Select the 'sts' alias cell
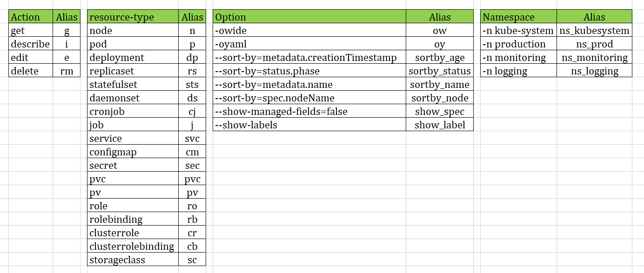 coord(192,85)
